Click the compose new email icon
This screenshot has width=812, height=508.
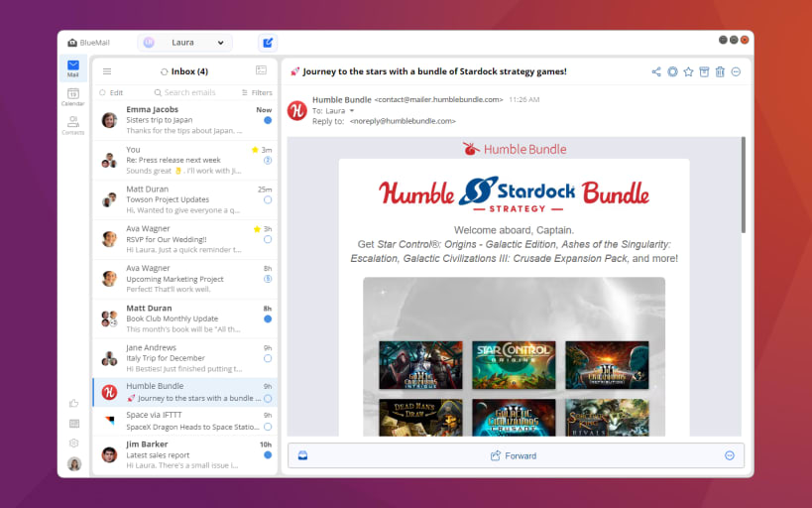(268, 43)
